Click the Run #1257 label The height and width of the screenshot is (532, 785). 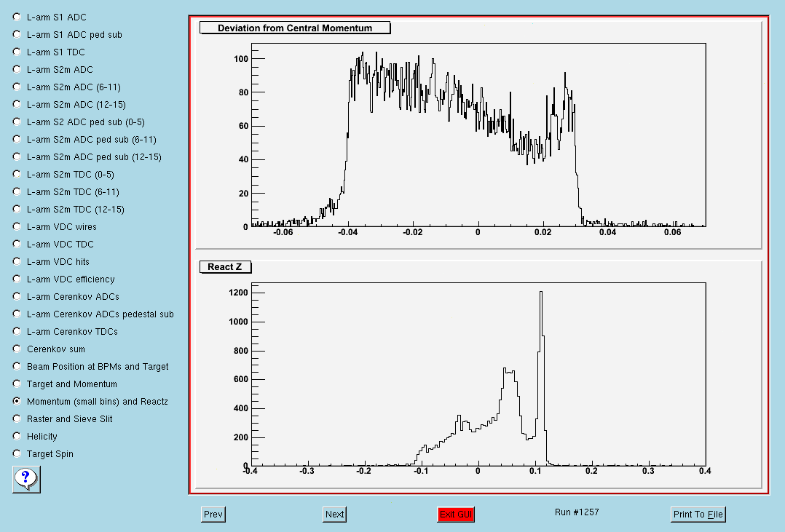(x=577, y=512)
